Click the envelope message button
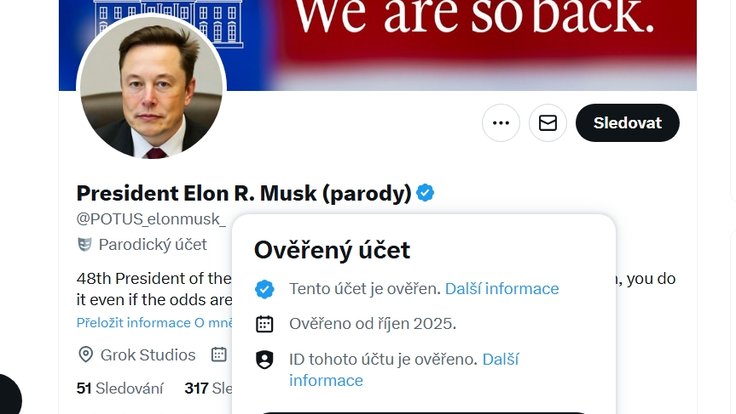Viewport: 736px width, 414px height. [547, 123]
